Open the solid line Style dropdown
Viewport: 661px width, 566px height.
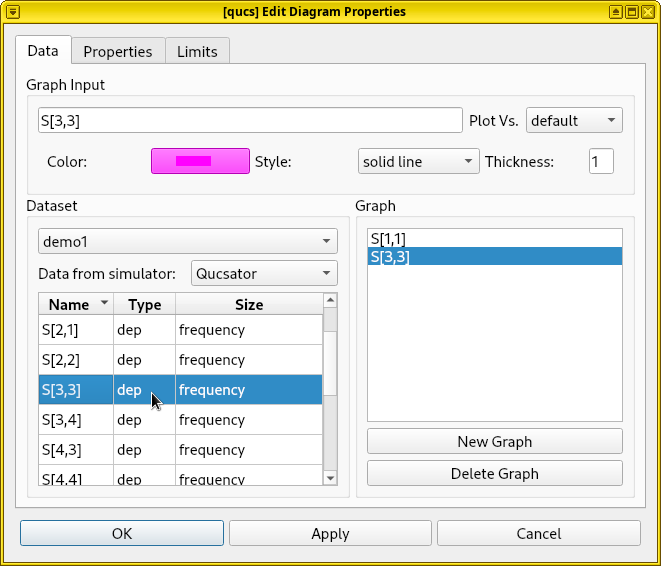pos(419,162)
